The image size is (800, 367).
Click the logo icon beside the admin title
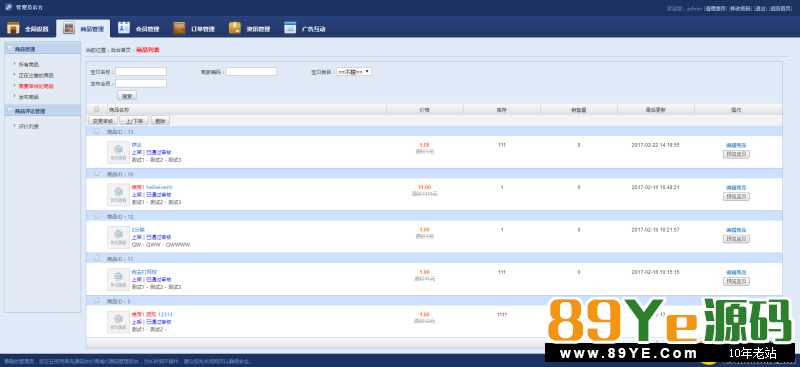(x=9, y=8)
